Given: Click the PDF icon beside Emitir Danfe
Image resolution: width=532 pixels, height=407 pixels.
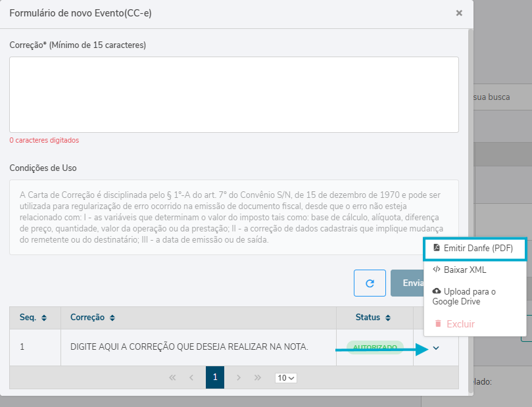Looking at the screenshot, I should pos(437,249).
